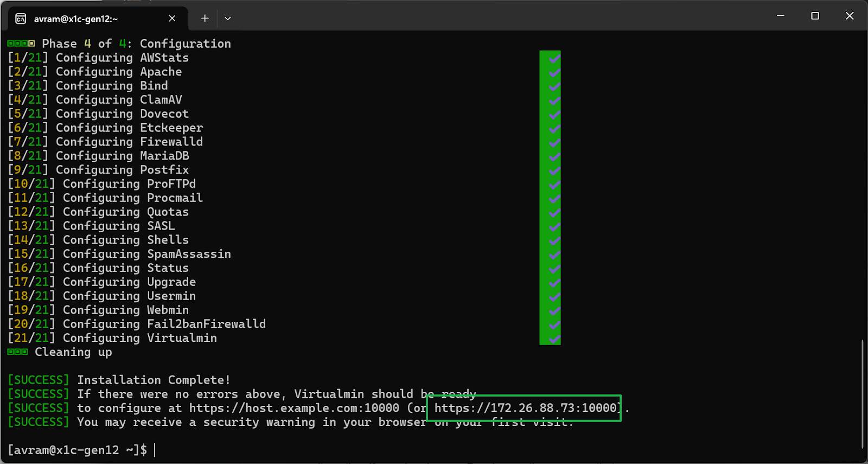Maximize the terminal window

(815, 16)
